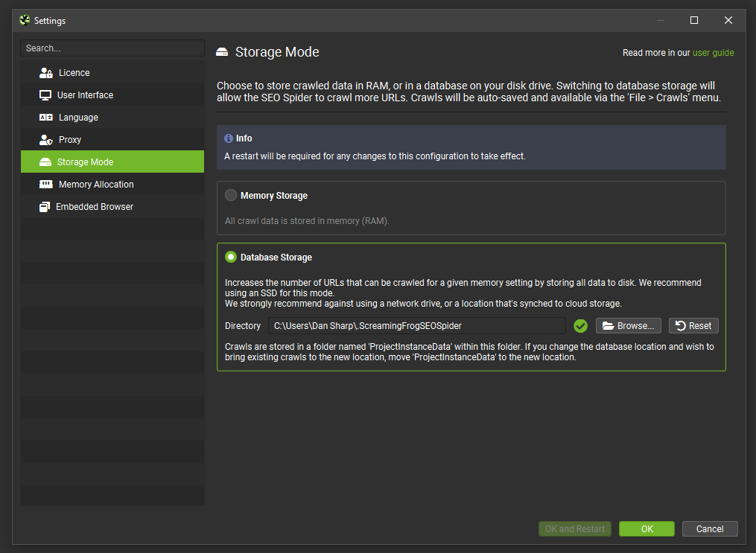Cancel the Settings dialog

coord(709,529)
